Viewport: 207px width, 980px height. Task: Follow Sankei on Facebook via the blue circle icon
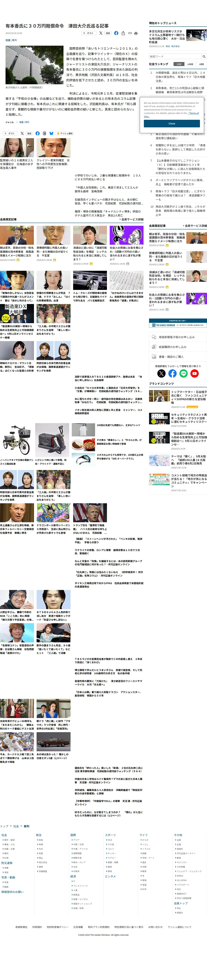tap(172, 374)
